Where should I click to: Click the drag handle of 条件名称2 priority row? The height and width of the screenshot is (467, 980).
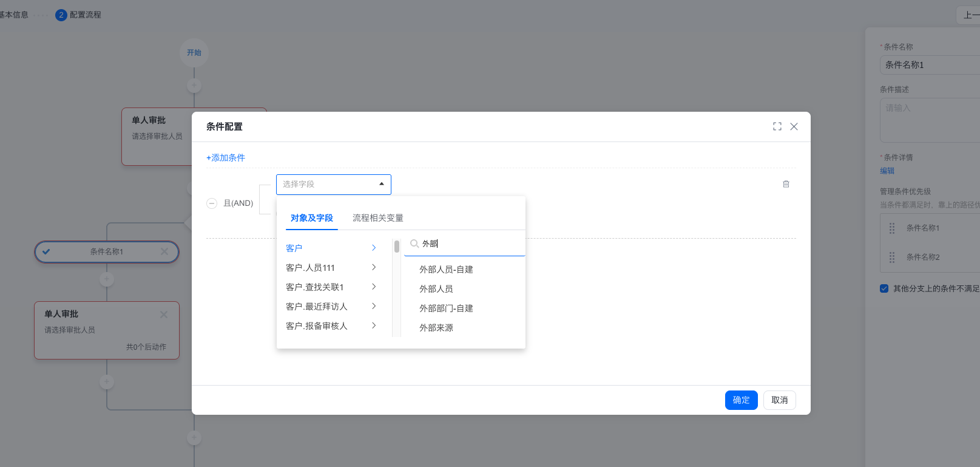pos(892,257)
